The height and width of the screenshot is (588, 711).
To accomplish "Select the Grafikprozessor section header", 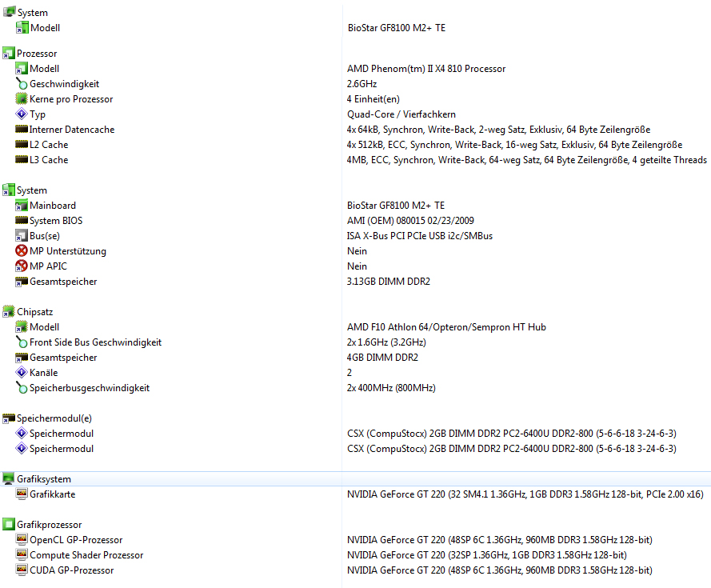I will (x=49, y=525).
